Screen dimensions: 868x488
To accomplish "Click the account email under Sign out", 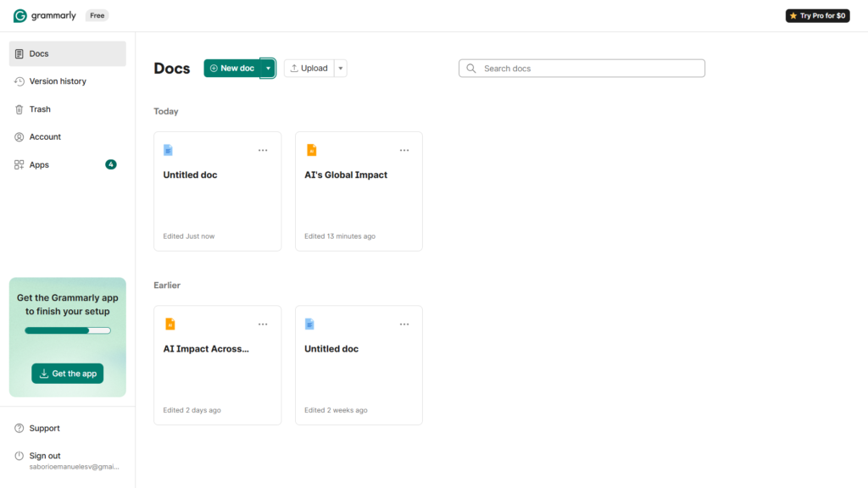I will pos(75,467).
